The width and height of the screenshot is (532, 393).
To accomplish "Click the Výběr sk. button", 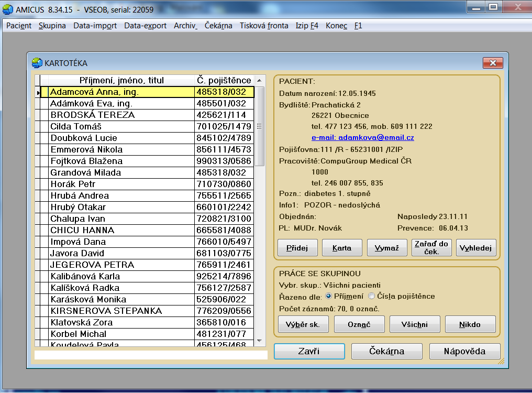I will click(x=303, y=324).
